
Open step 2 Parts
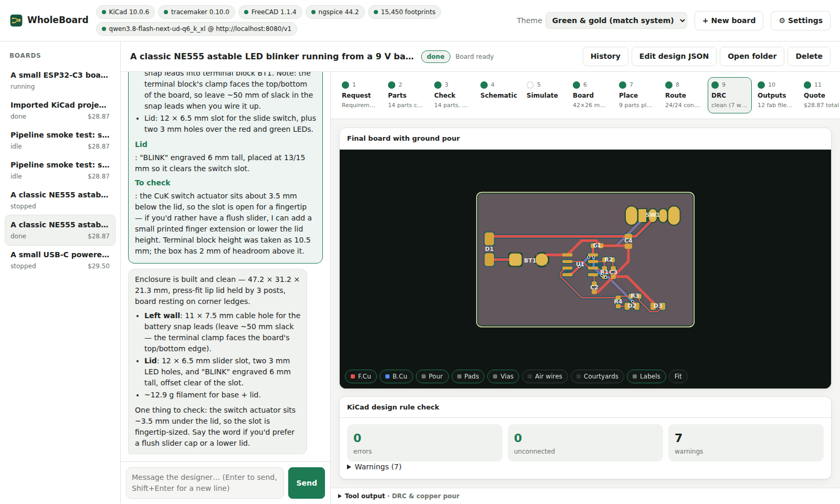pos(405,95)
